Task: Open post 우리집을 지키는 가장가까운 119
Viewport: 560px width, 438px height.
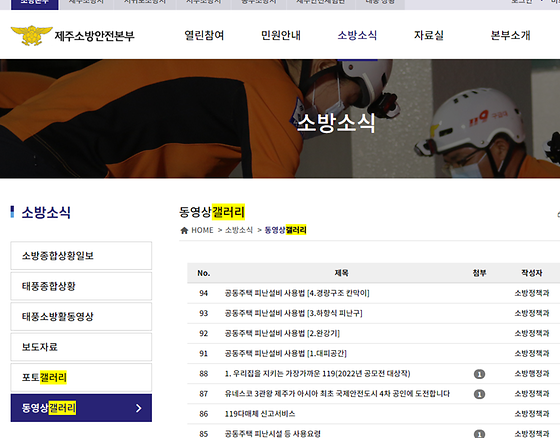Action: (x=317, y=374)
